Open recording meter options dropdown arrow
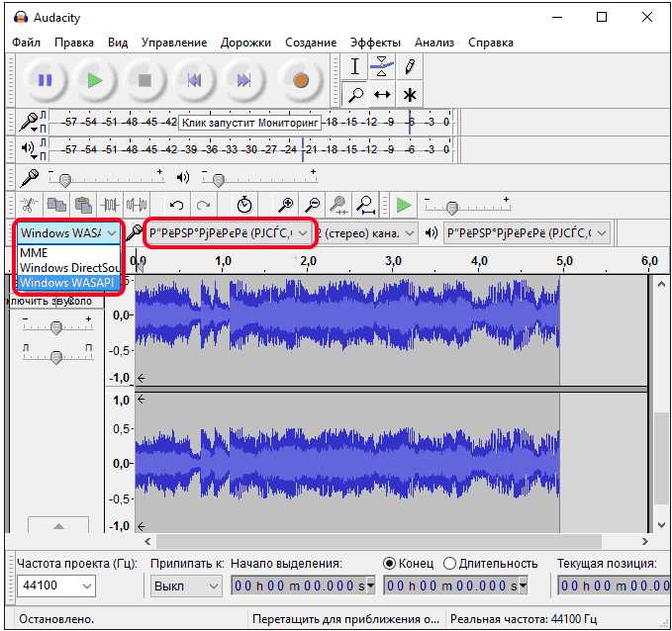Viewport: 672px width, 631px height. coord(34,130)
